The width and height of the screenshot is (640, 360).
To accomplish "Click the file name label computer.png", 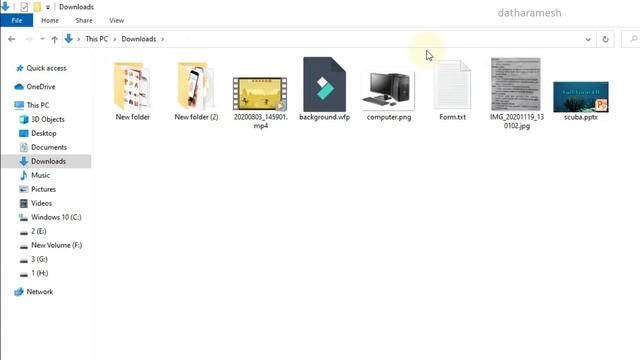I will pyautogui.click(x=389, y=117).
